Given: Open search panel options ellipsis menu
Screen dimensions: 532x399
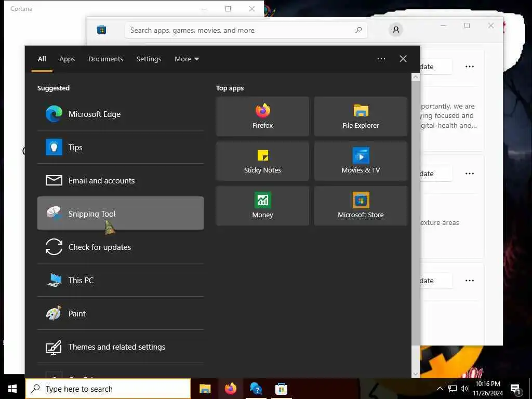Looking at the screenshot, I should [x=381, y=59].
